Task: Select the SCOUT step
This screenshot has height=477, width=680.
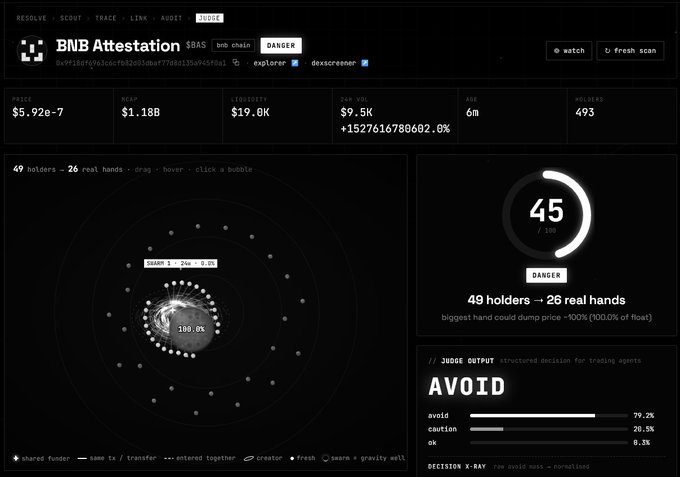Action: 71,18
